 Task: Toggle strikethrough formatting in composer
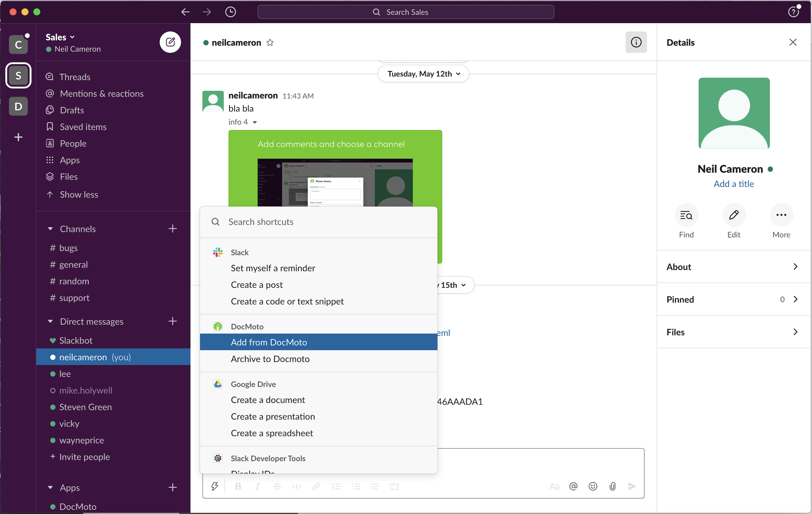[x=277, y=486]
